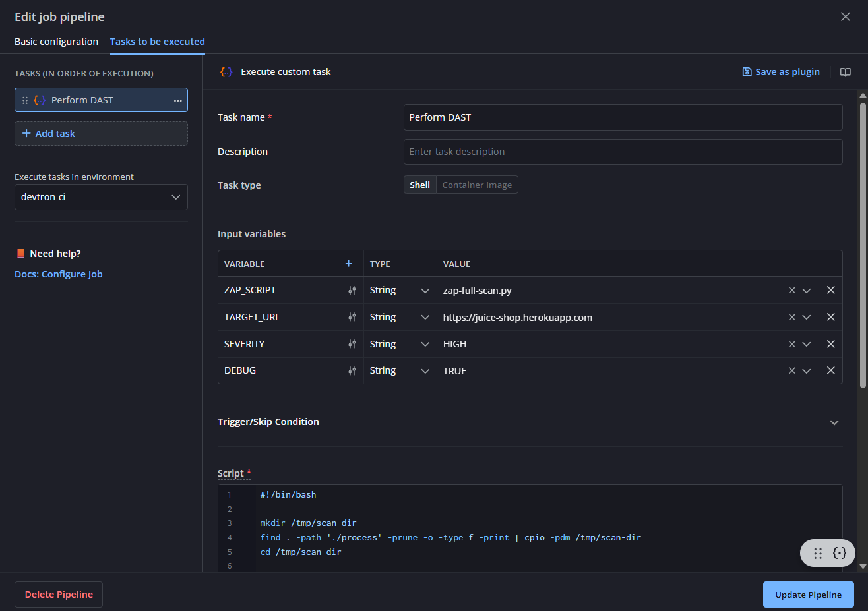Select Tasks to be executed tab

(x=157, y=42)
